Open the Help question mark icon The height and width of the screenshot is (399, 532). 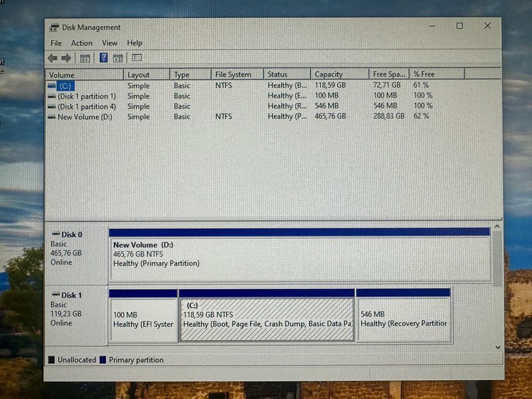point(103,58)
